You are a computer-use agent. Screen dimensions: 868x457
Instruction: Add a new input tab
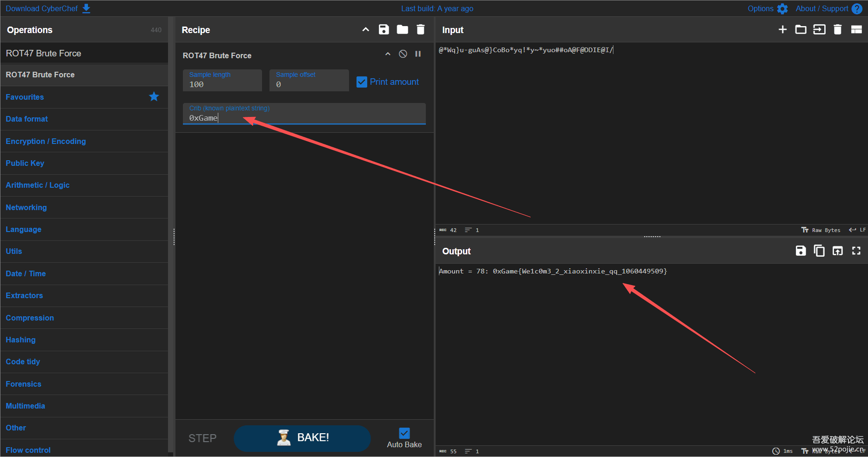tap(782, 30)
